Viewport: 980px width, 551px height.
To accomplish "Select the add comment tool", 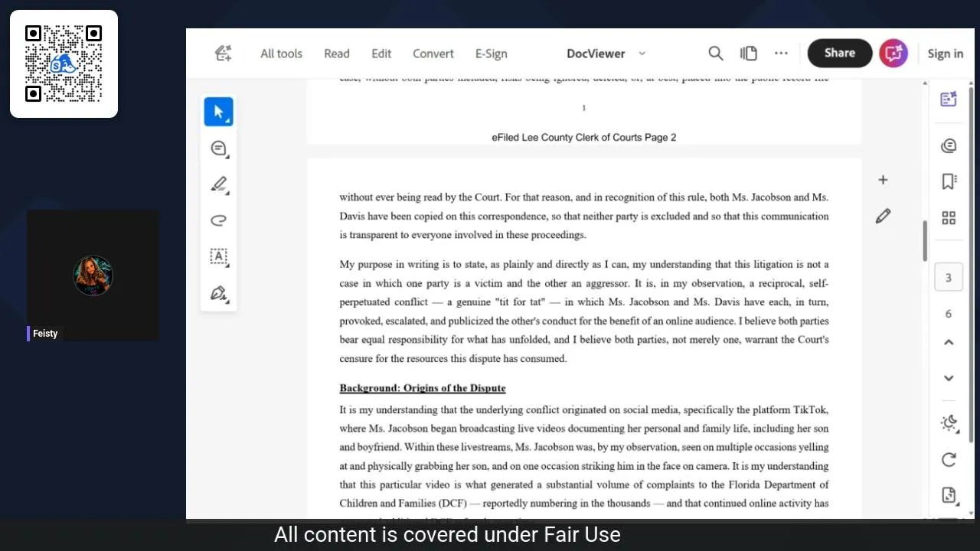I will click(x=219, y=148).
